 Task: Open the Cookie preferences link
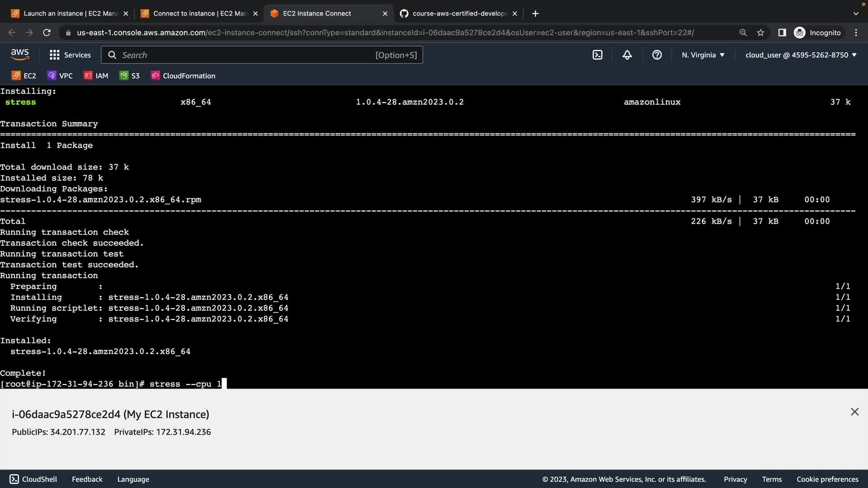pyautogui.click(x=827, y=479)
